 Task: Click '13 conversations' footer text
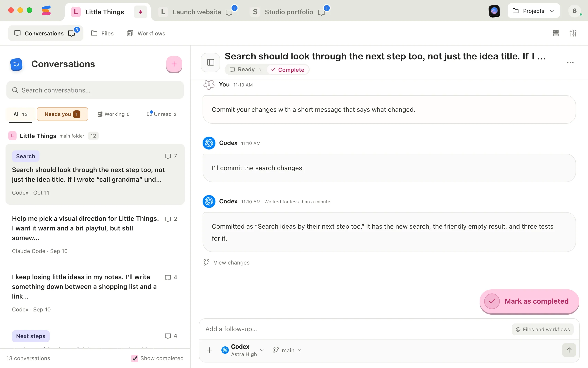click(x=28, y=358)
